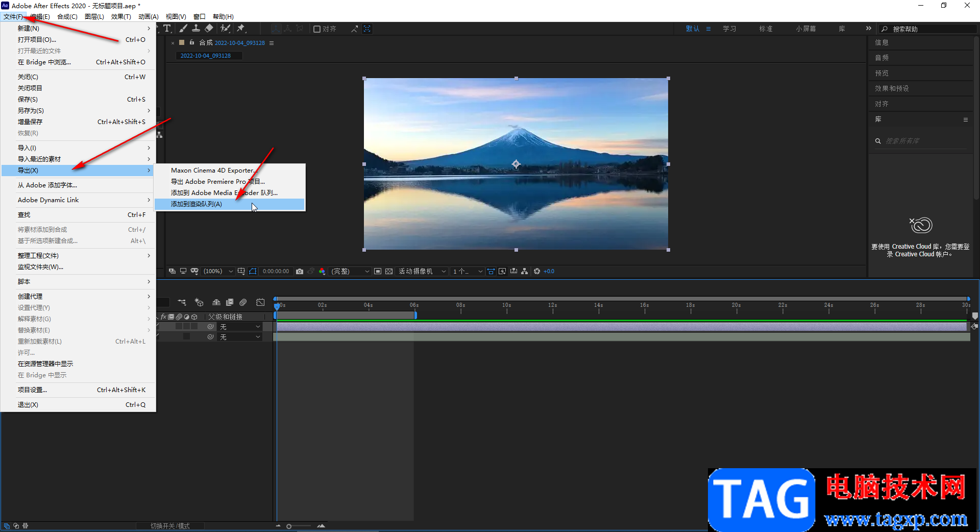Toggle the composition panel lock icon

point(192,43)
